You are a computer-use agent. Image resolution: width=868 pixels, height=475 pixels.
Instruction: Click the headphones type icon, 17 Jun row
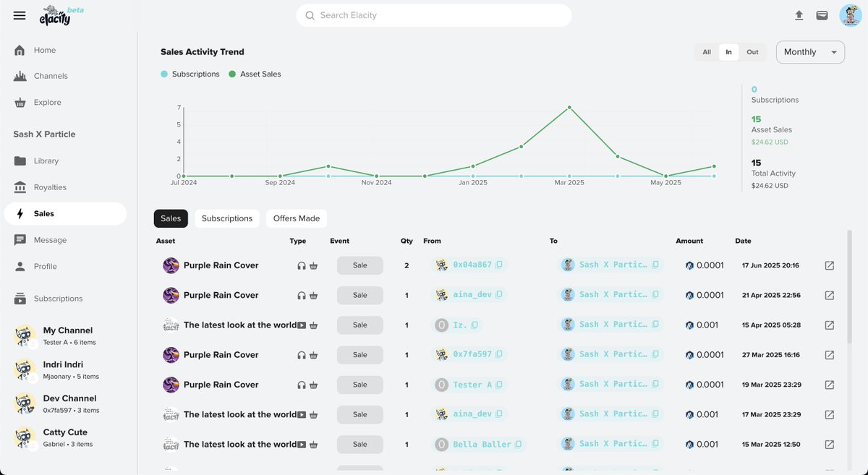[x=302, y=265]
